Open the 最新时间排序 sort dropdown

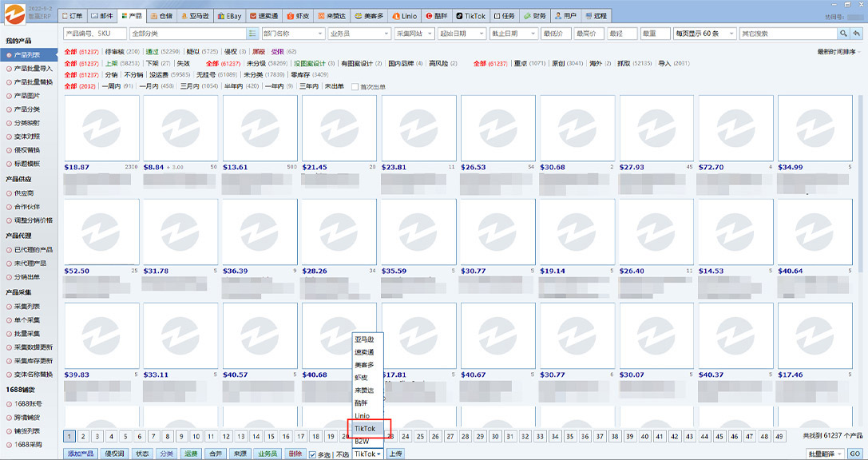click(x=838, y=52)
